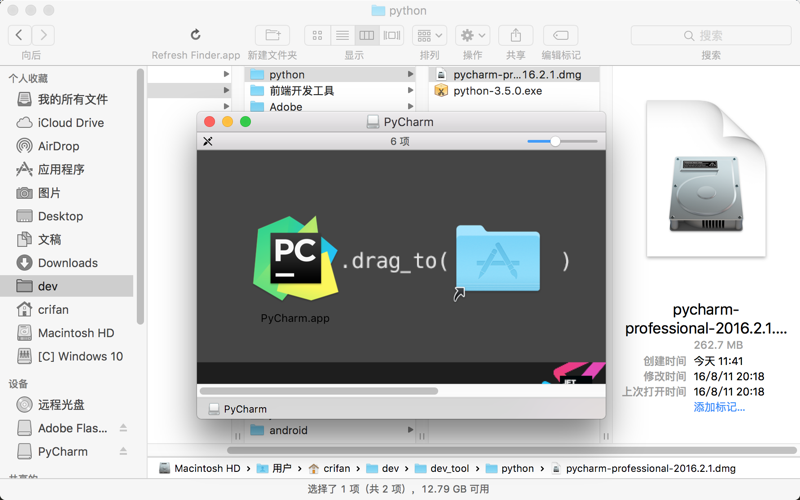The height and width of the screenshot is (500, 800).
Task: Select dev folder in sidebar
Action: coord(66,286)
